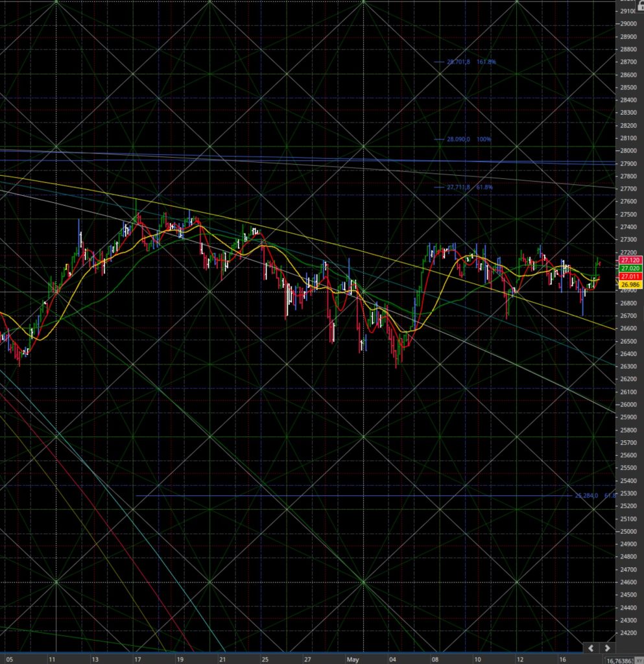Click the 28.090,0 100% Fibonacci label
Viewport: 644px width, 664px height.
[x=469, y=139]
